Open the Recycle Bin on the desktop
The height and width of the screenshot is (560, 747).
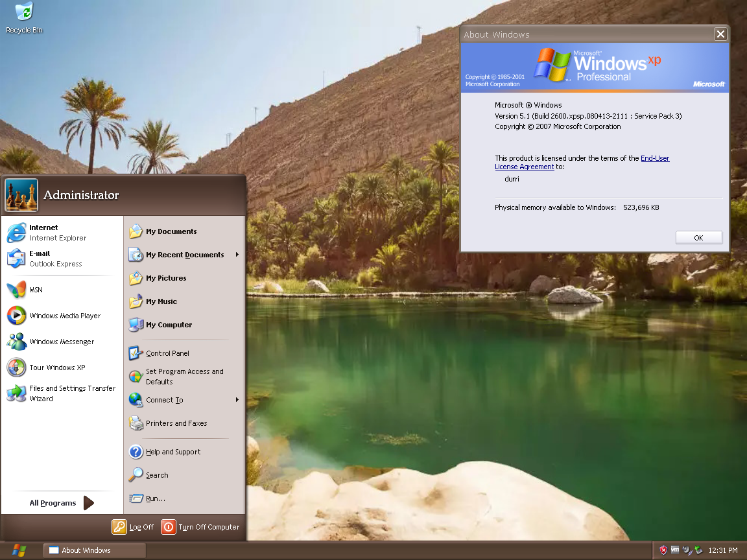[23, 13]
